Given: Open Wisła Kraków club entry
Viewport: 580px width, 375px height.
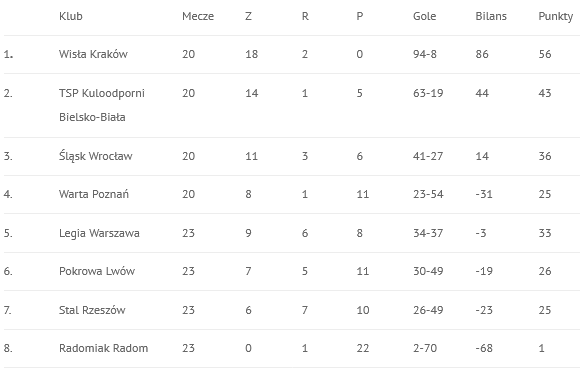Looking at the screenshot, I should (93, 54).
